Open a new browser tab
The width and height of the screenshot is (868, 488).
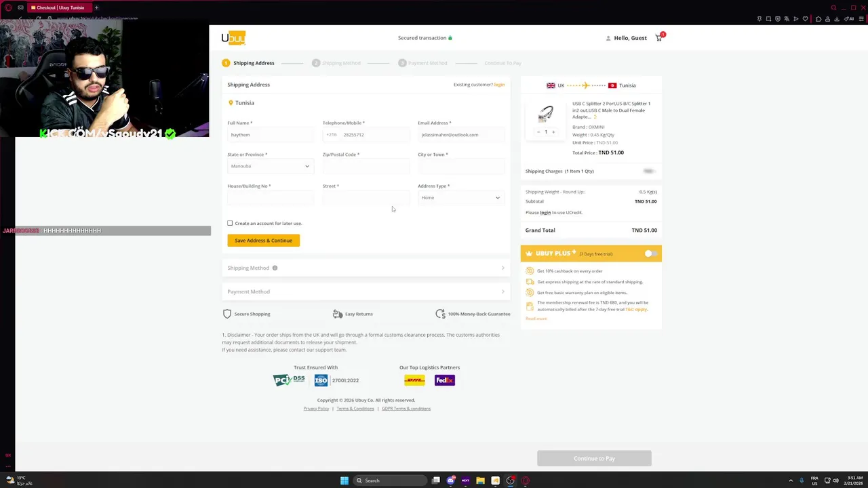tap(96, 7)
